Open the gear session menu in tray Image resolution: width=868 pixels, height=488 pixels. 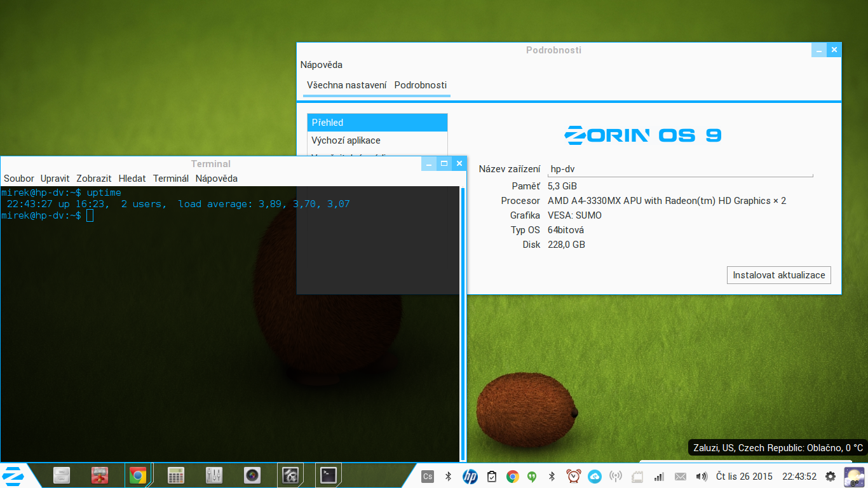point(831,476)
